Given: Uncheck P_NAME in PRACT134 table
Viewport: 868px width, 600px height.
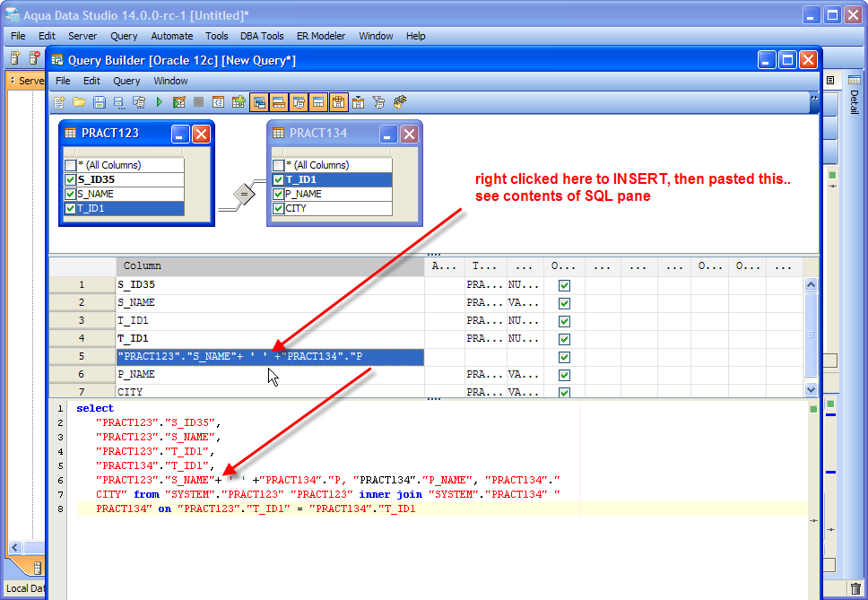Looking at the screenshot, I should tap(279, 194).
